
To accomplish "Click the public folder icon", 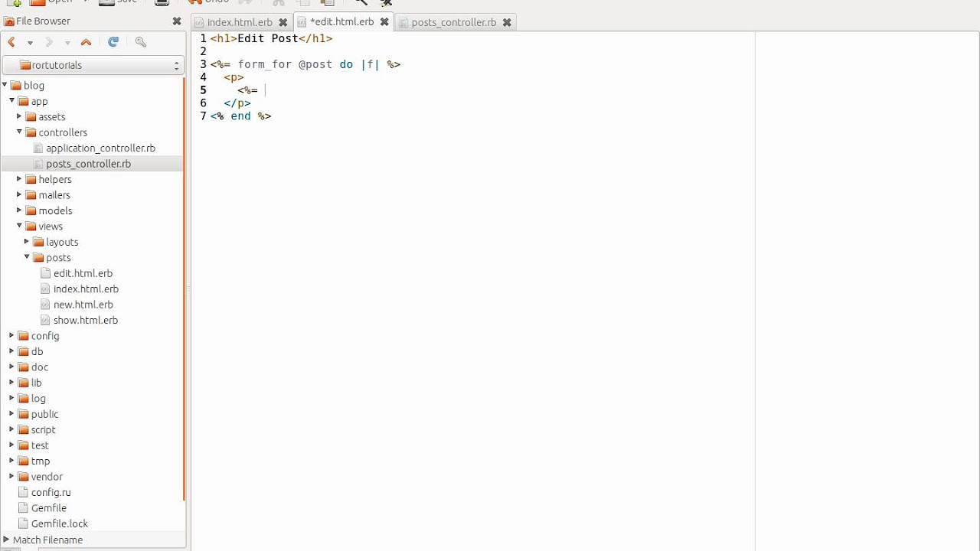I will click(x=24, y=414).
